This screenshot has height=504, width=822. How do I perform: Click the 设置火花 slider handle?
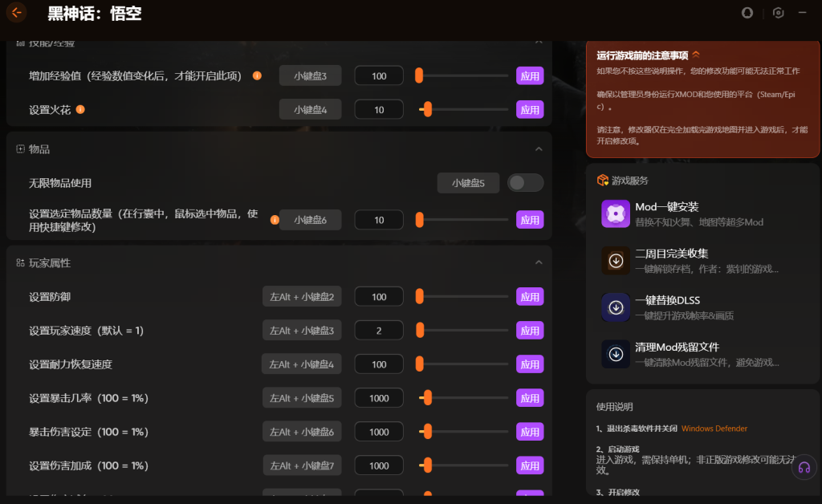428,109
